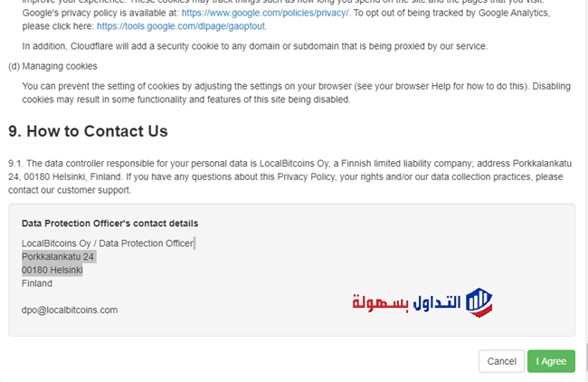Click the 'Data Protection Officer's contact details' heading
588x382 pixels.
tap(109, 224)
